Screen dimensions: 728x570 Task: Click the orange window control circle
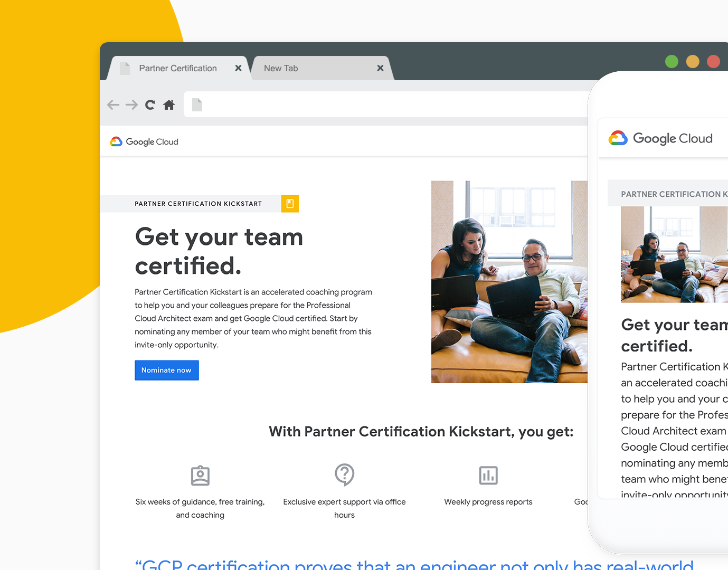point(693,62)
